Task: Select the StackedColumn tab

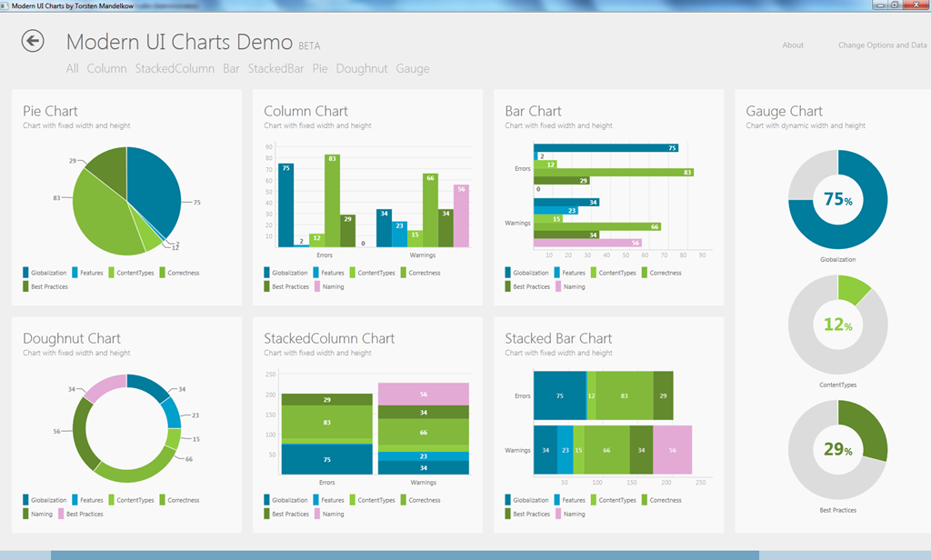Action: click(x=175, y=69)
